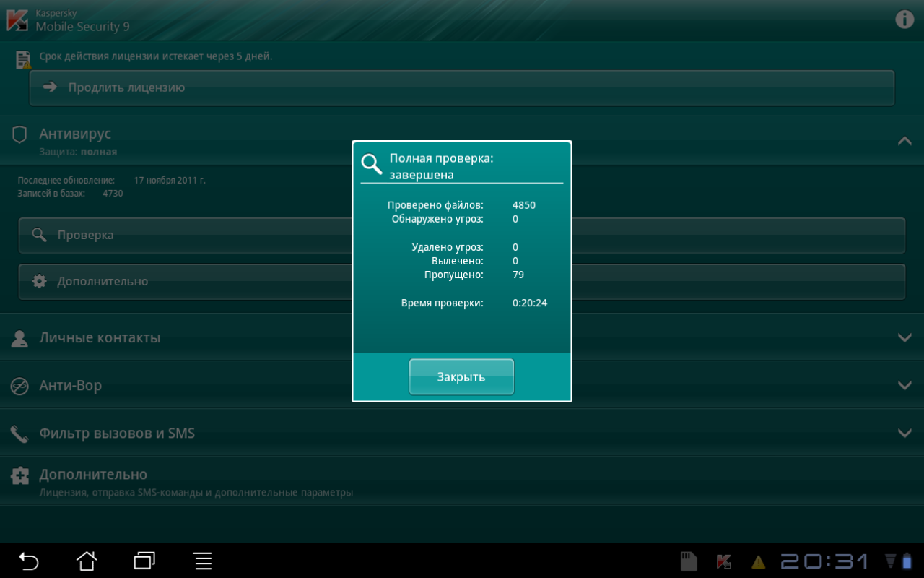Tap the Android Home button
The image size is (924, 578).
pos(87,561)
